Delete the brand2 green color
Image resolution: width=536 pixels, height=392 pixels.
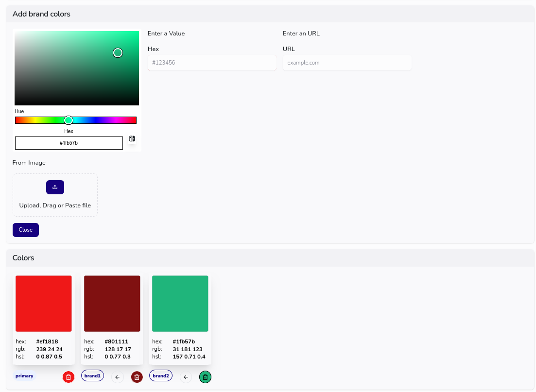(x=205, y=377)
